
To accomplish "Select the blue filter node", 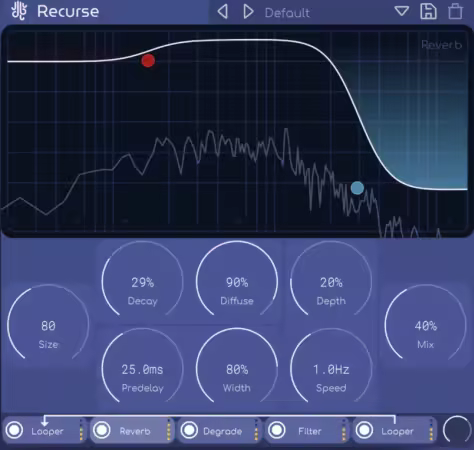I will 357,188.
